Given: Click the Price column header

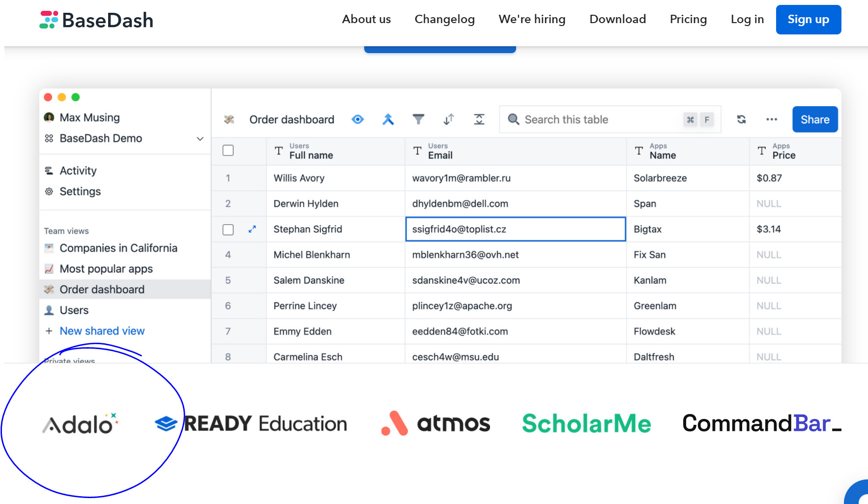Looking at the screenshot, I should [795, 151].
